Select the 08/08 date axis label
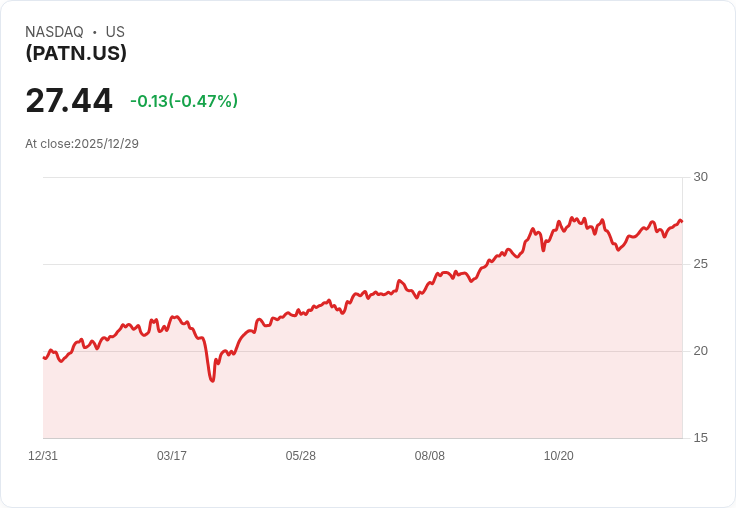736x508 pixels. [x=430, y=456]
